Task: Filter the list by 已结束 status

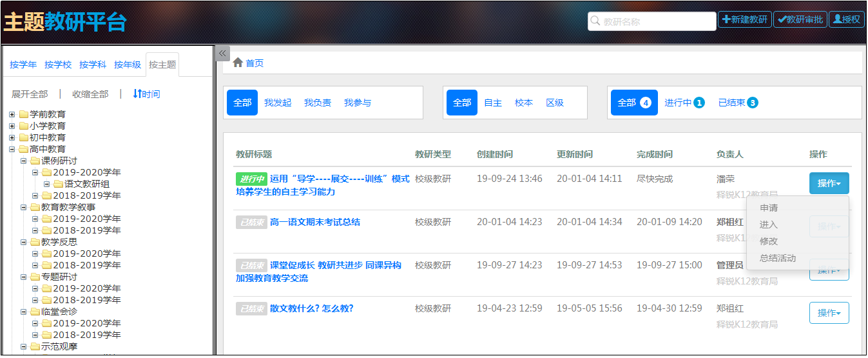Action: (737, 103)
